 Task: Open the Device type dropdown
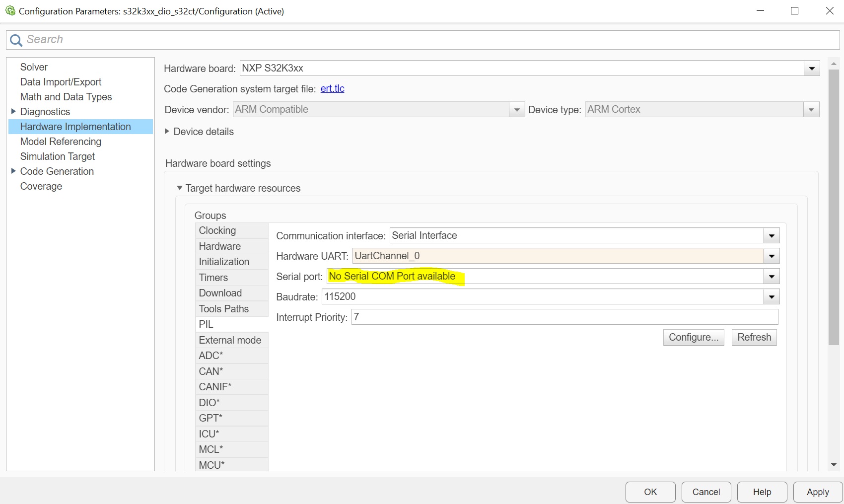point(811,109)
